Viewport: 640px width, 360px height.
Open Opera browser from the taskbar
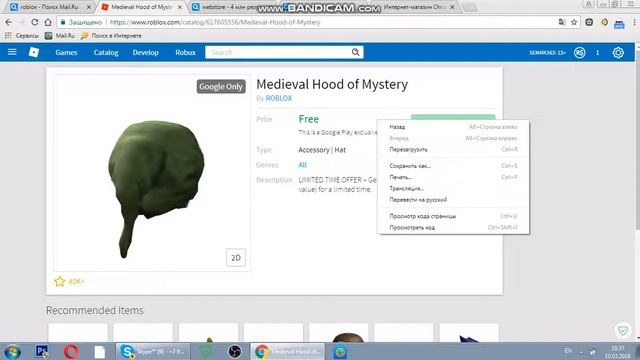(71, 351)
